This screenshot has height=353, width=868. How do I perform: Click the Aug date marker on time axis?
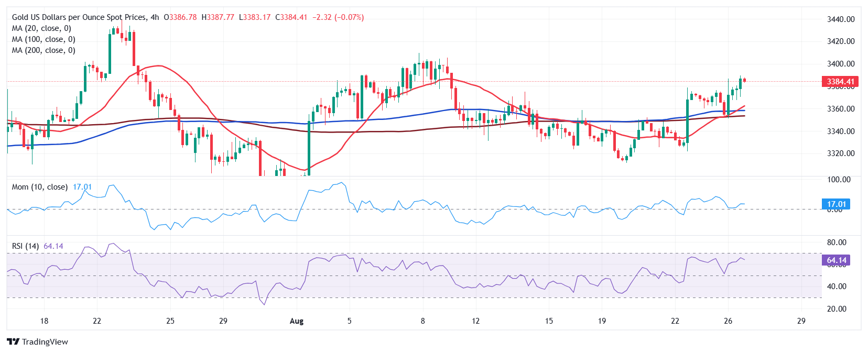pos(297,321)
